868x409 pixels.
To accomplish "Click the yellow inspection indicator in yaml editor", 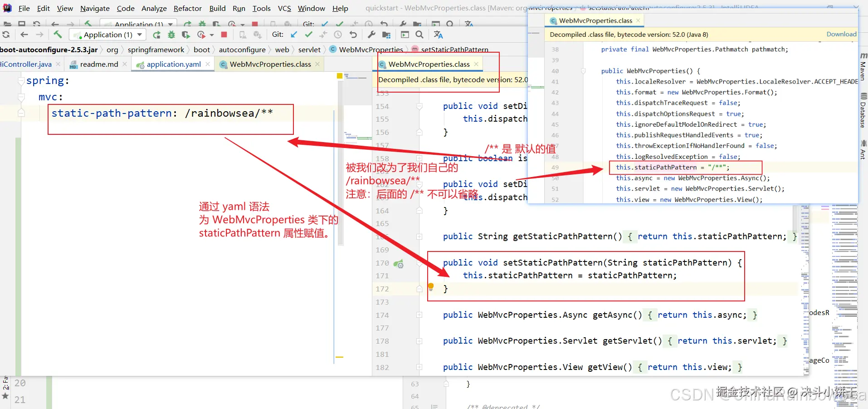I will [340, 76].
